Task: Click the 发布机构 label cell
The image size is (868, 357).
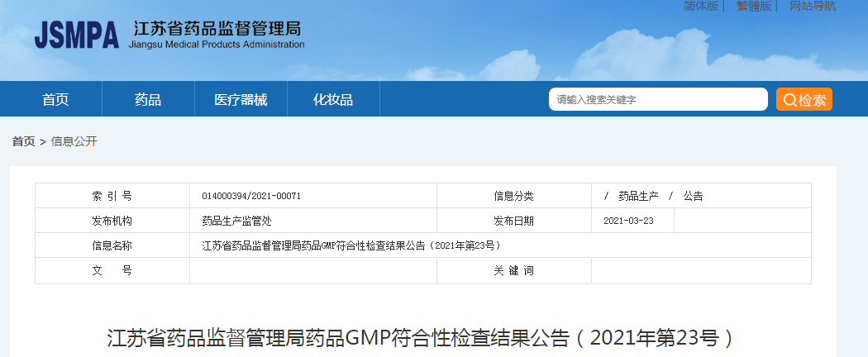Action: 112,221
